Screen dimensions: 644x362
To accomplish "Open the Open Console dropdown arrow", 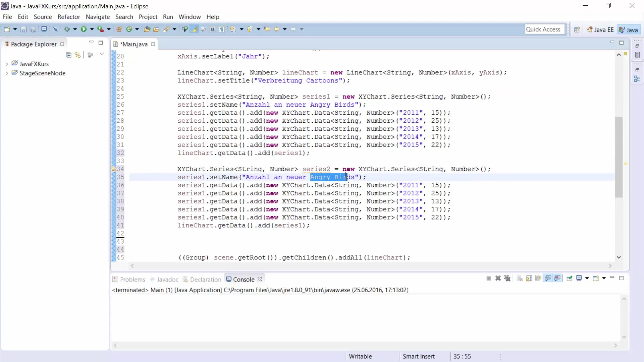I will (x=604, y=278).
